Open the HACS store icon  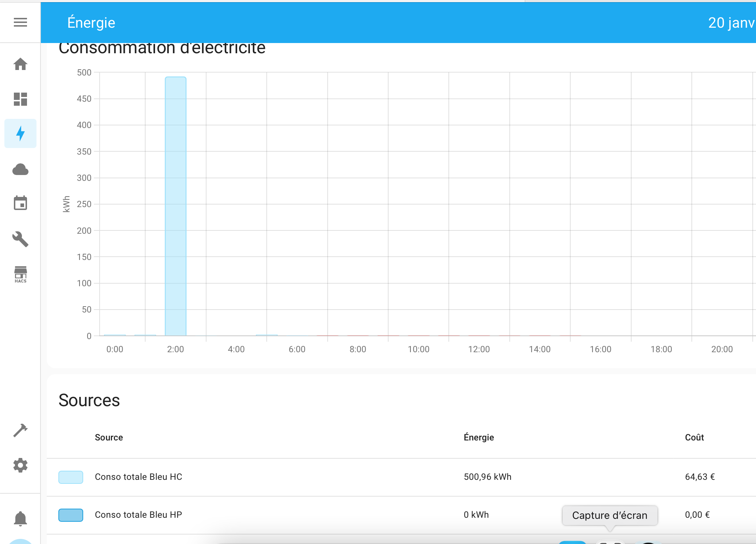(20, 274)
